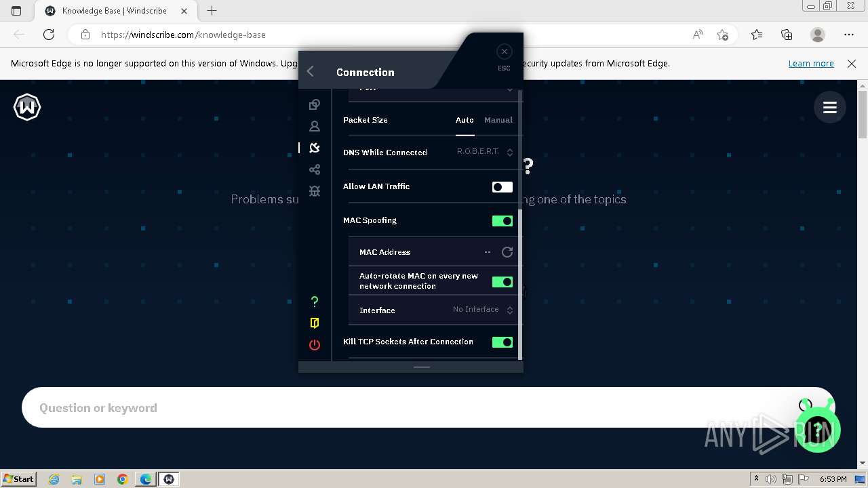Screen dimensions: 868x488
Task: Click volume icon in system tray
Action: click(771, 479)
